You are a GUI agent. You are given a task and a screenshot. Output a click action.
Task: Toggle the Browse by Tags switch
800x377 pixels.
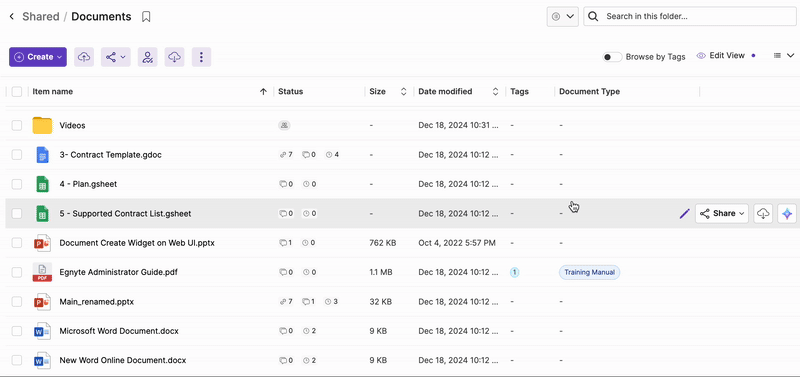pyautogui.click(x=612, y=57)
